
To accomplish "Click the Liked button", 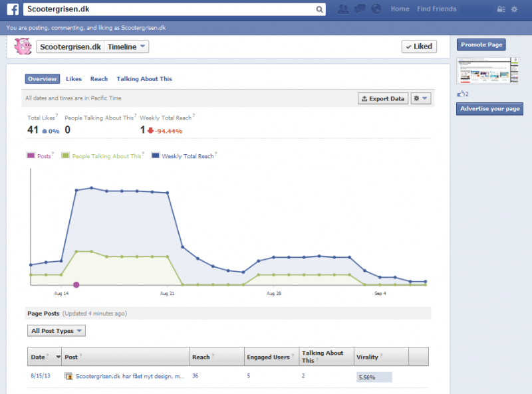I will click(x=419, y=47).
